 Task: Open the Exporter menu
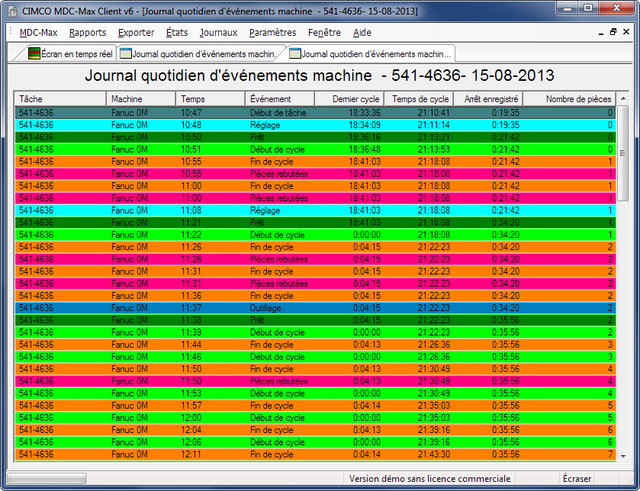pyautogui.click(x=136, y=33)
